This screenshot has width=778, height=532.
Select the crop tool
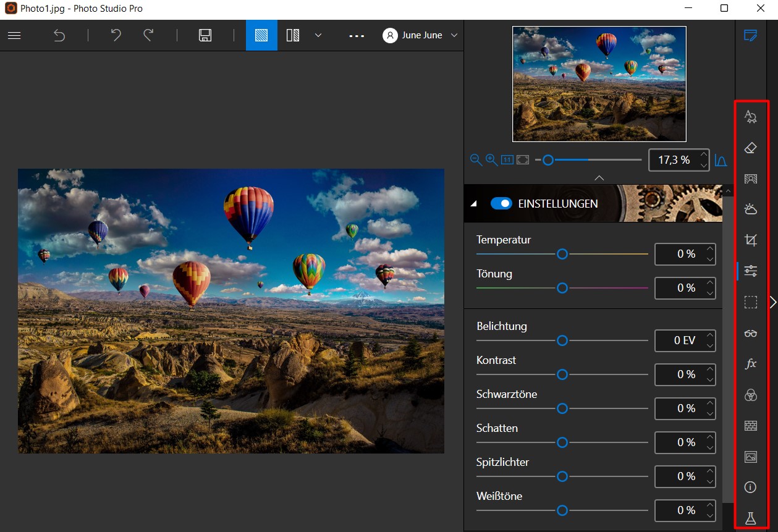pyautogui.click(x=751, y=240)
